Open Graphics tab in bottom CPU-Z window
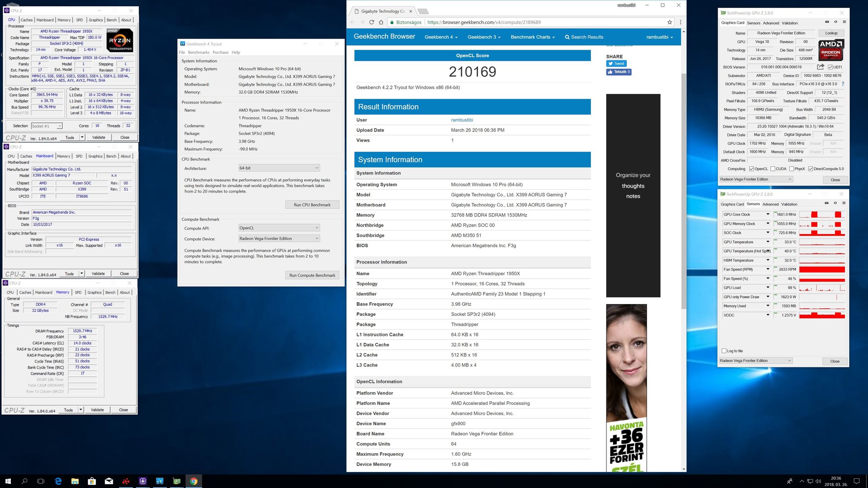The width and height of the screenshot is (868, 488). coord(94,292)
